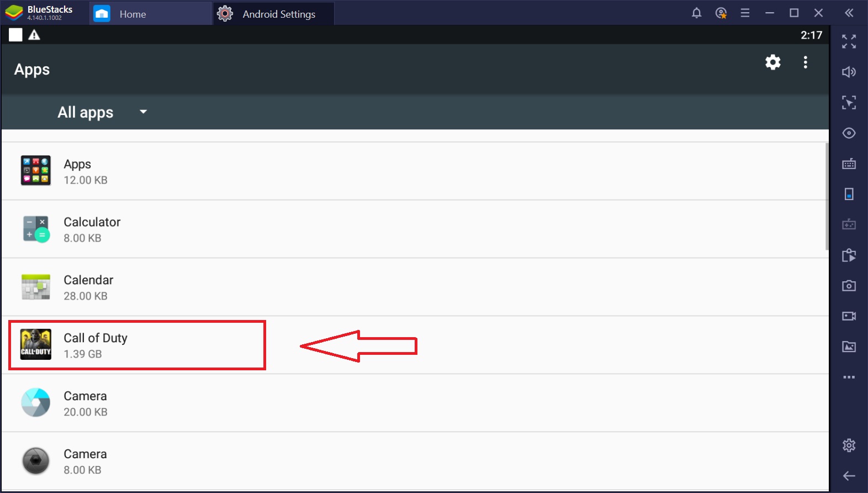Switch to the Home tab
The height and width of the screenshot is (493, 868).
(150, 14)
